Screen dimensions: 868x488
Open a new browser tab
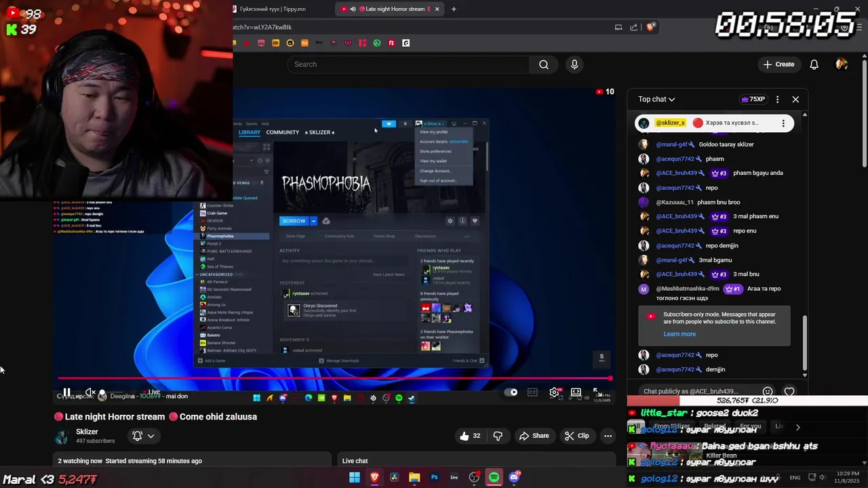[454, 9]
